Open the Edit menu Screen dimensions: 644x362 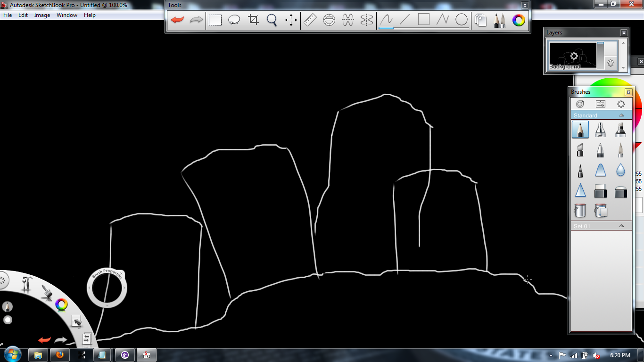click(23, 15)
